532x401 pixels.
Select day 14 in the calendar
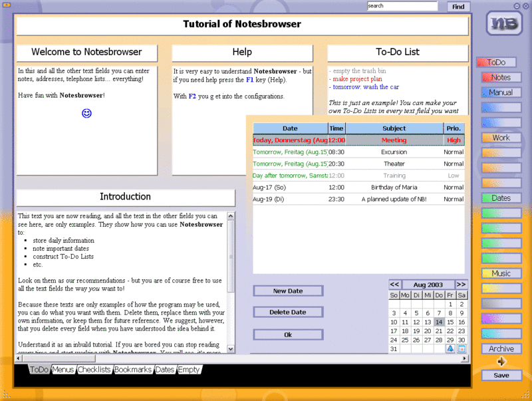point(439,322)
